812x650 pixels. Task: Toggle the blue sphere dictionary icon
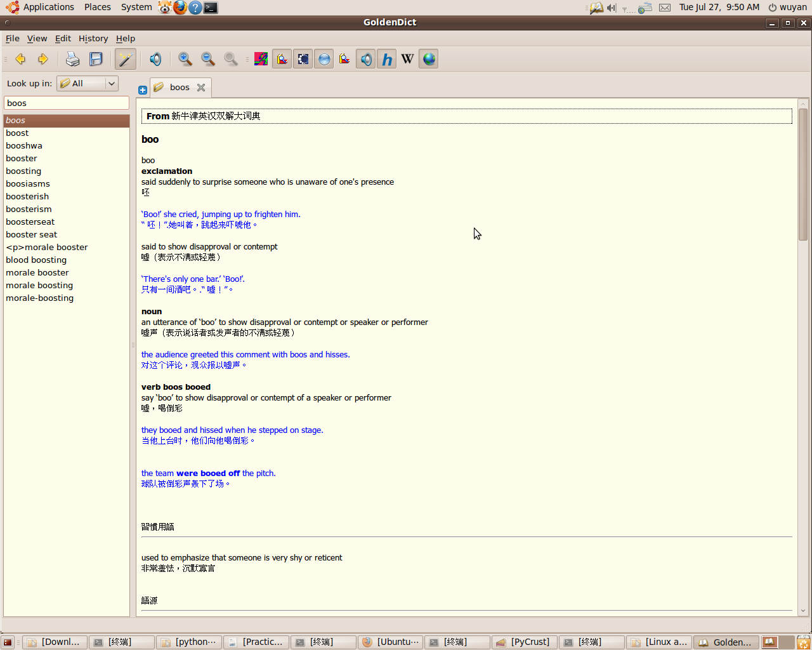(324, 59)
